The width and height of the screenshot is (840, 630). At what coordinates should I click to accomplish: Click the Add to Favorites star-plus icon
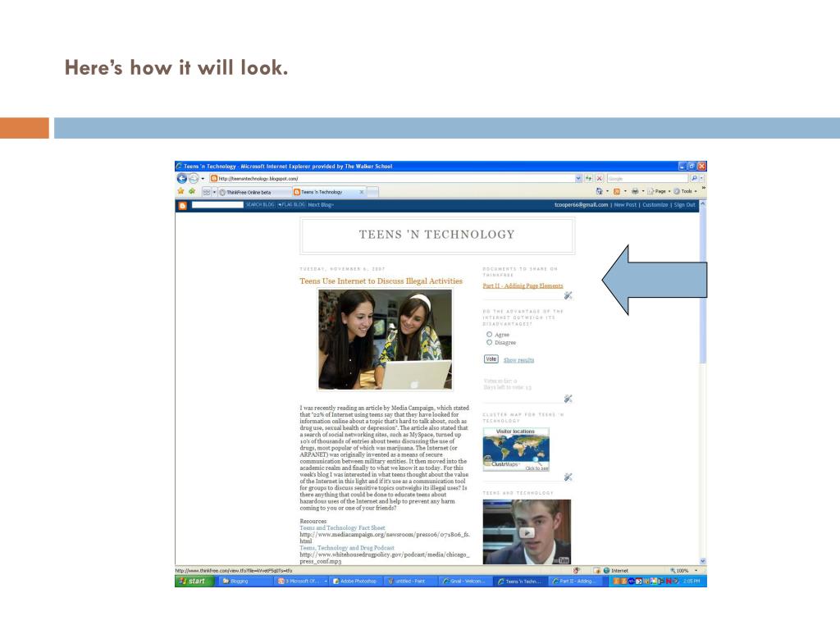point(192,191)
